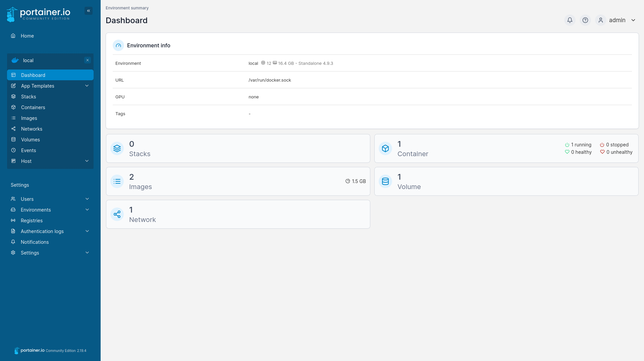Click the 1 running containers status

[x=578, y=145]
